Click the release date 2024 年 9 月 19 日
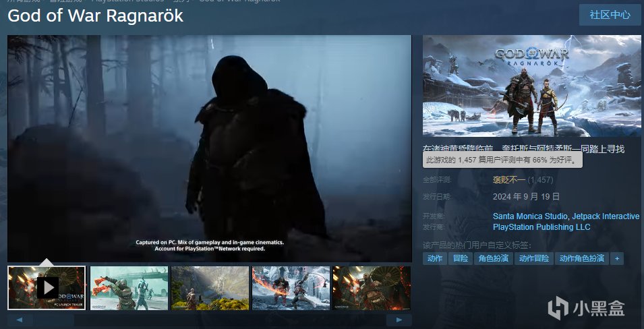Image resolution: width=644 pixels, height=329 pixels. (526, 197)
